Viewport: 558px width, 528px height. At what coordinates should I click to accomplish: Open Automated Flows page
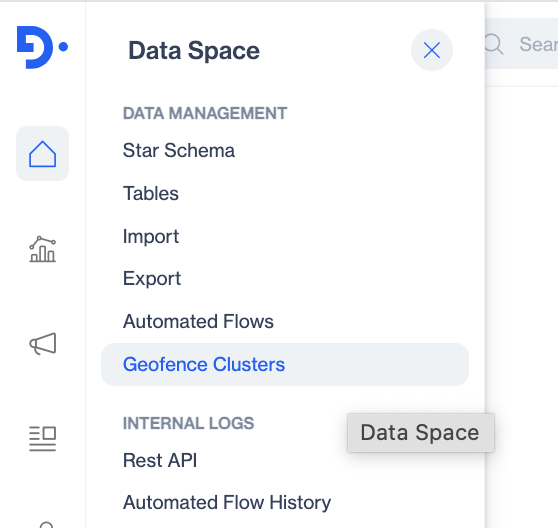coord(198,322)
